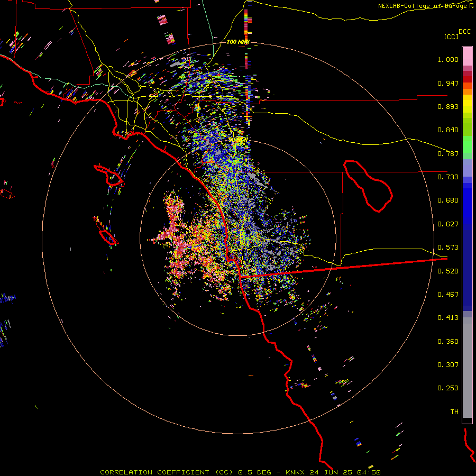Pick the black band beside TH

click(x=467, y=420)
